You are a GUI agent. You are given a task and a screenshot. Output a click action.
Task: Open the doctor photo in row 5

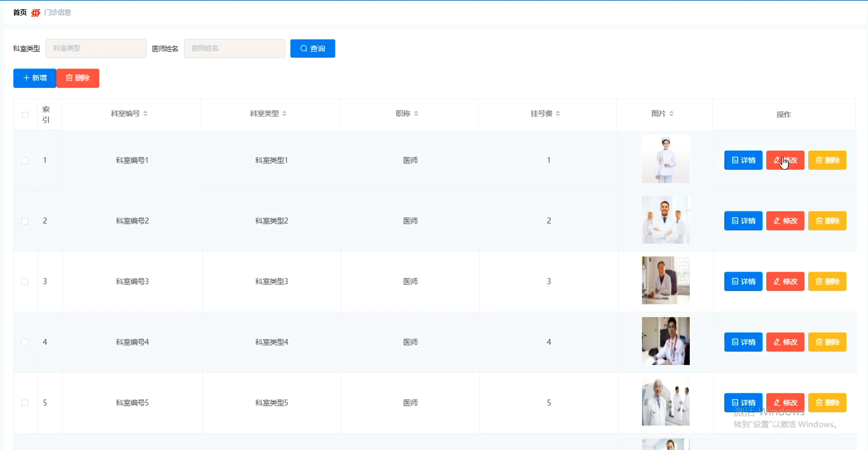click(666, 401)
